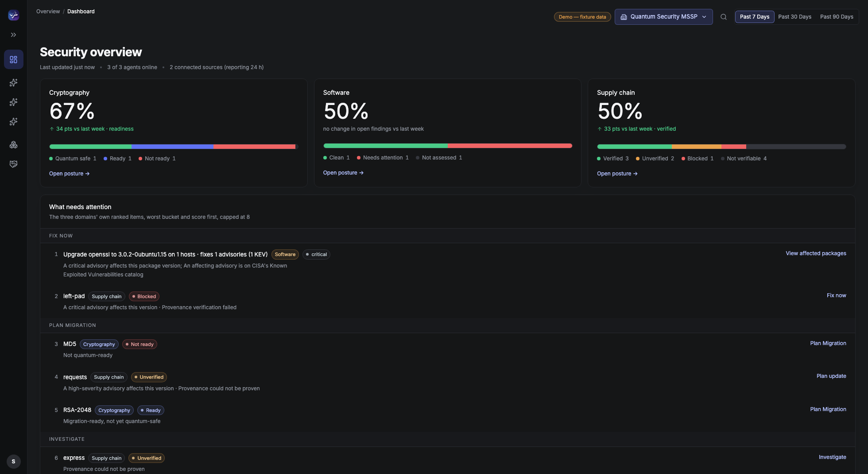
Task: Open posture for the Software card
Action: point(343,173)
